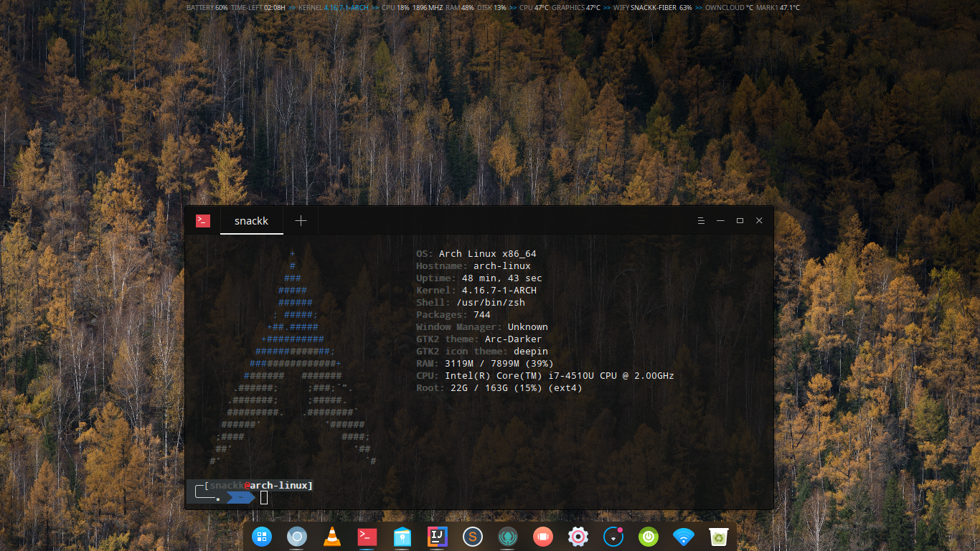Open the blue key icon app in dock
This screenshot has width=980, height=551.
(x=402, y=536)
